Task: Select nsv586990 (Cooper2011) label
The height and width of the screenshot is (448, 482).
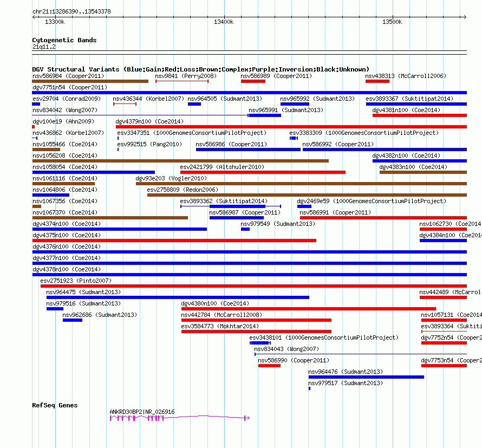Action: (x=294, y=360)
